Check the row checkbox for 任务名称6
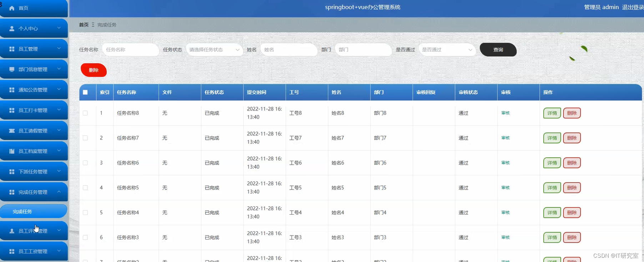 point(85,163)
